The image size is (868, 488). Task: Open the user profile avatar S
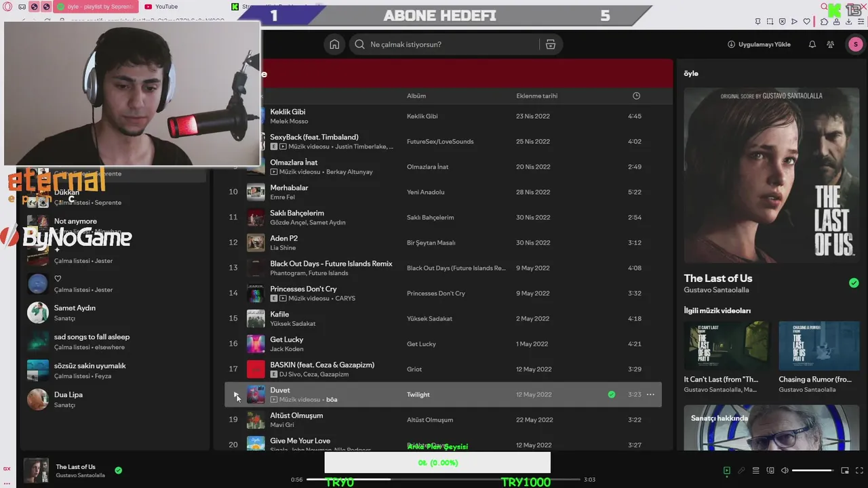(855, 45)
